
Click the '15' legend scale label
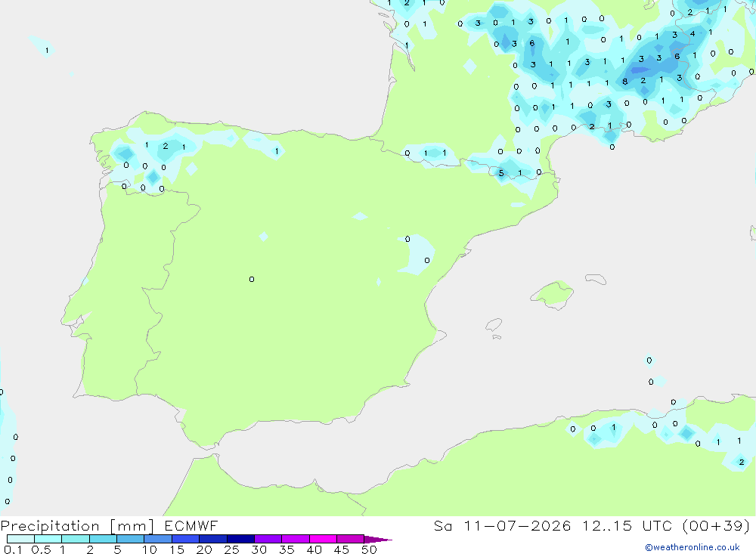(x=177, y=549)
